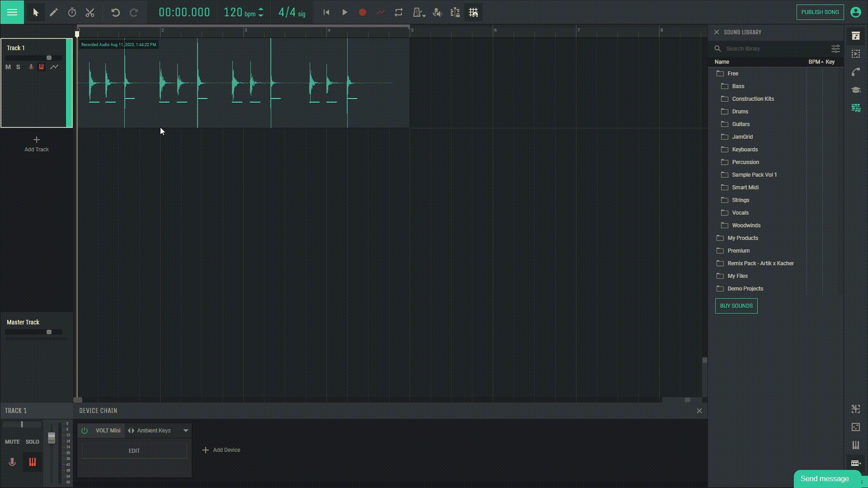This screenshot has width=868, height=488.
Task: Open the Ambient Keys instrument dropdown
Action: coord(185,430)
